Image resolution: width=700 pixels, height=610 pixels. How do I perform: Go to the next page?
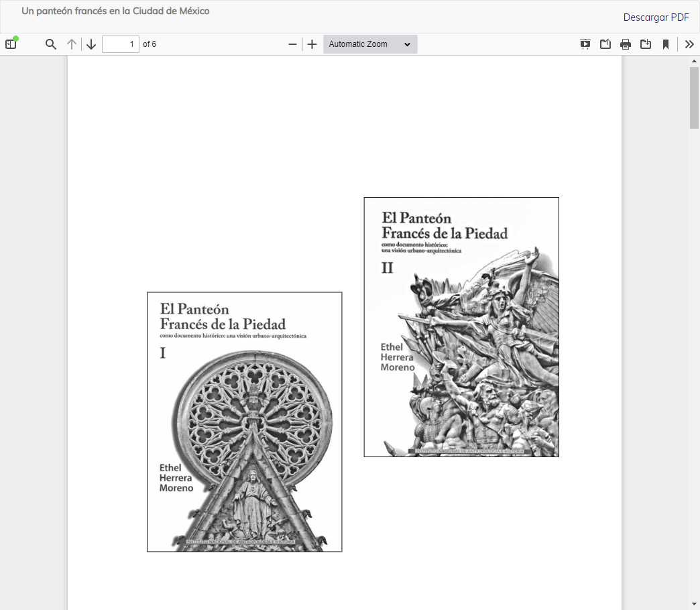(91, 44)
